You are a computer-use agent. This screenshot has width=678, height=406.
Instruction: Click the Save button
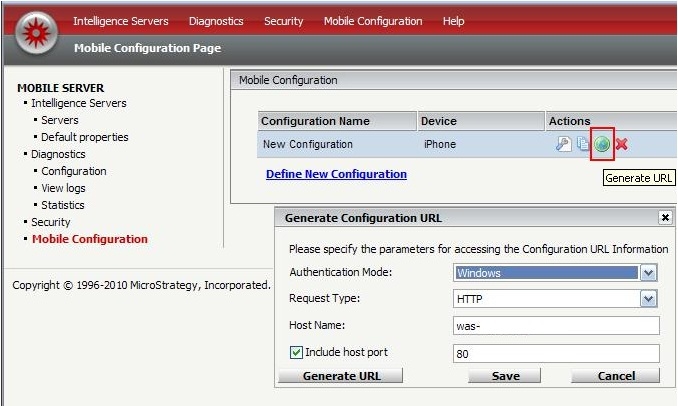(x=507, y=376)
